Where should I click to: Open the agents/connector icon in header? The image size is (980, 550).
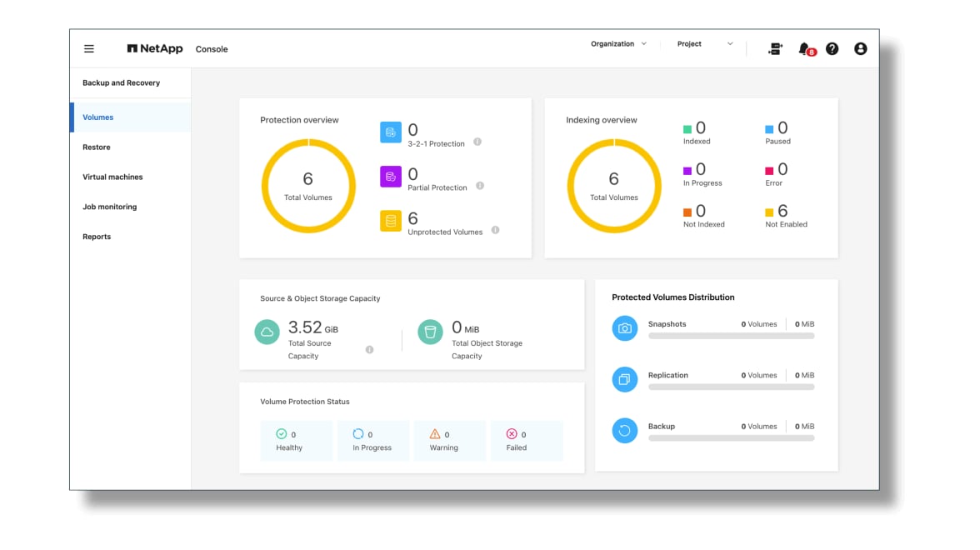click(x=775, y=48)
